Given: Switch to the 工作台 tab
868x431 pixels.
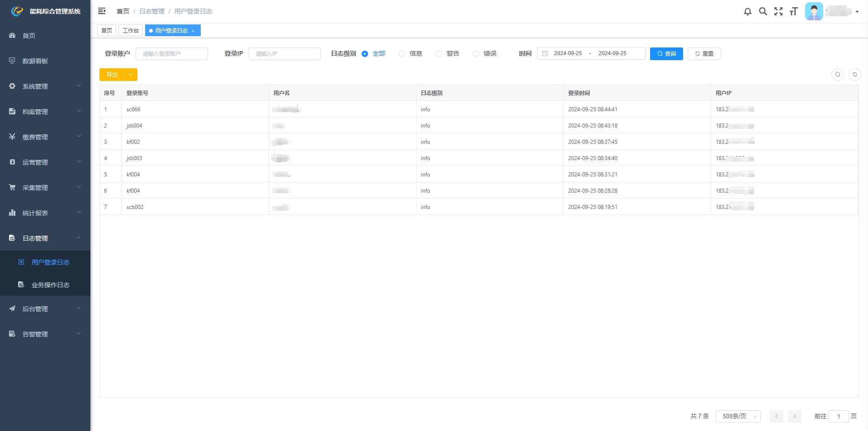Looking at the screenshot, I should click(x=130, y=31).
